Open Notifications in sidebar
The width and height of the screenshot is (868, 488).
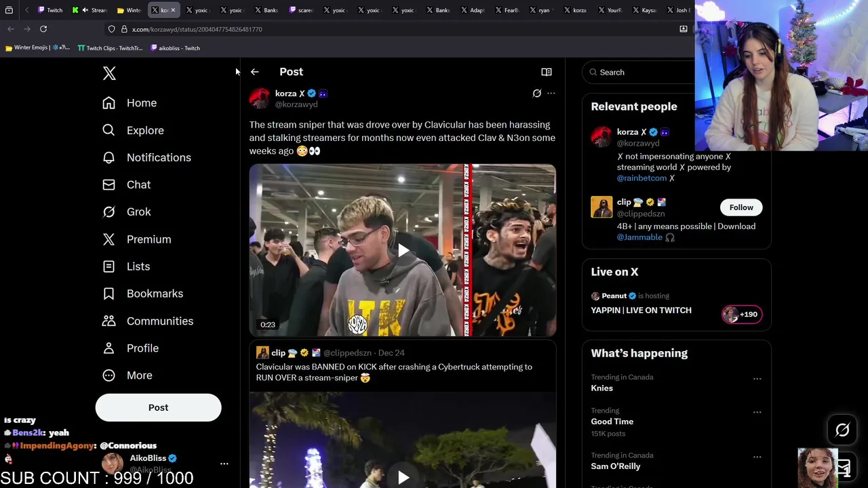147,157
